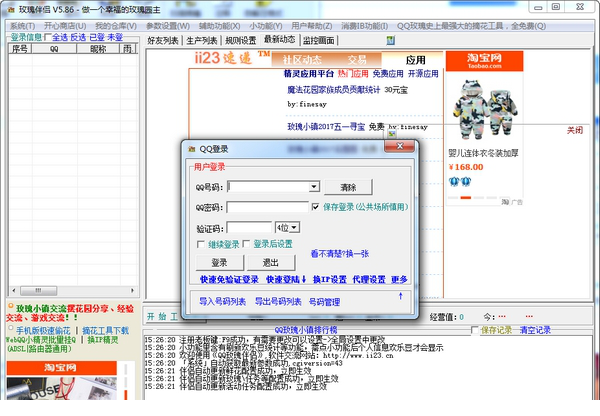The height and width of the screenshot is (416, 600).
Task: Click the 更多 link in the login dialog
Action: click(399, 280)
